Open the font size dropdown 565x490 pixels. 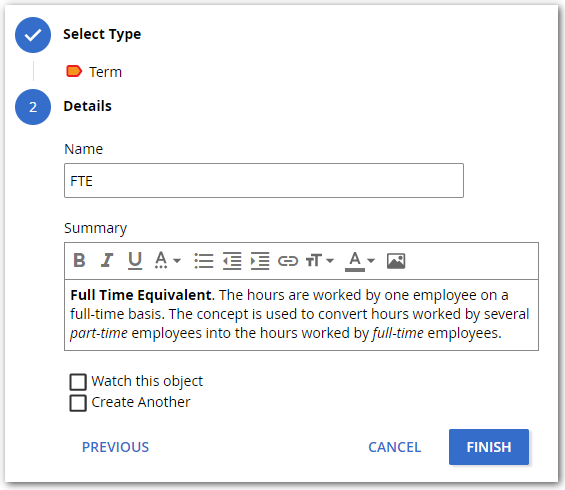pyautogui.click(x=320, y=260)
